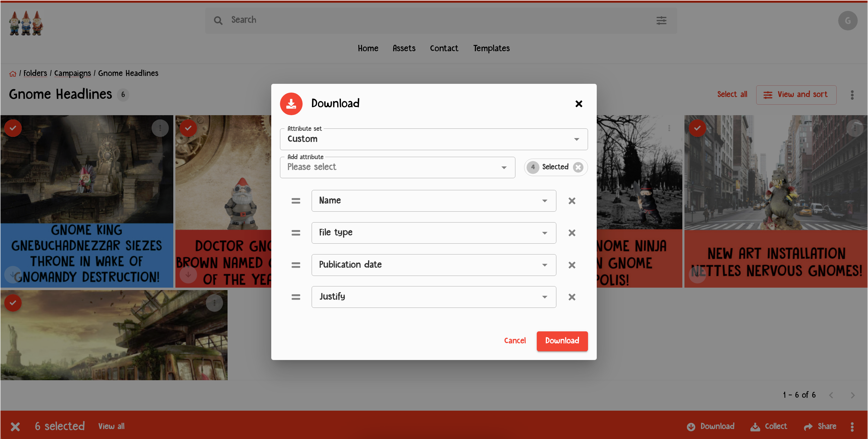Image resolution: width=868 pixels, height=439 pixels.
Task: Open the Templates menu item
Action: coord(491,48)
